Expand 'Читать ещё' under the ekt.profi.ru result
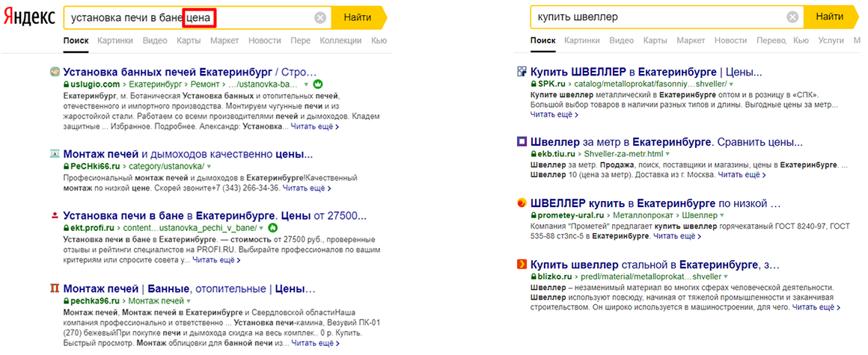The width and height of the screenshot is (868, 355). [x=216, y=260]
